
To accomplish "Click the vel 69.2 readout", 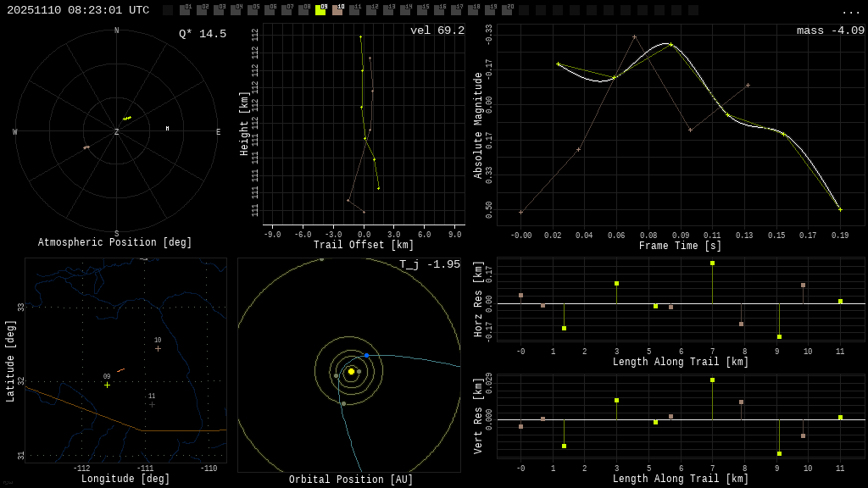I will [437, 30].
